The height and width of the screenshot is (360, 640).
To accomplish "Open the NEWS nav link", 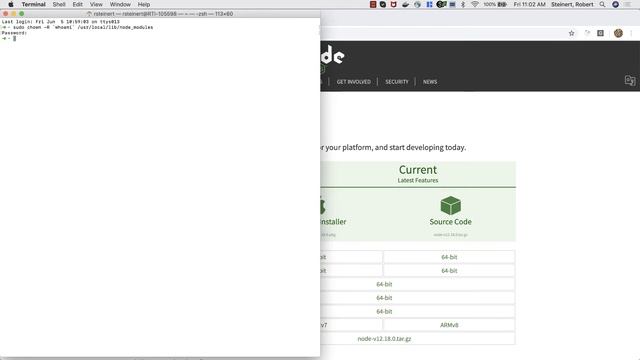I will (x=430, y=82).
